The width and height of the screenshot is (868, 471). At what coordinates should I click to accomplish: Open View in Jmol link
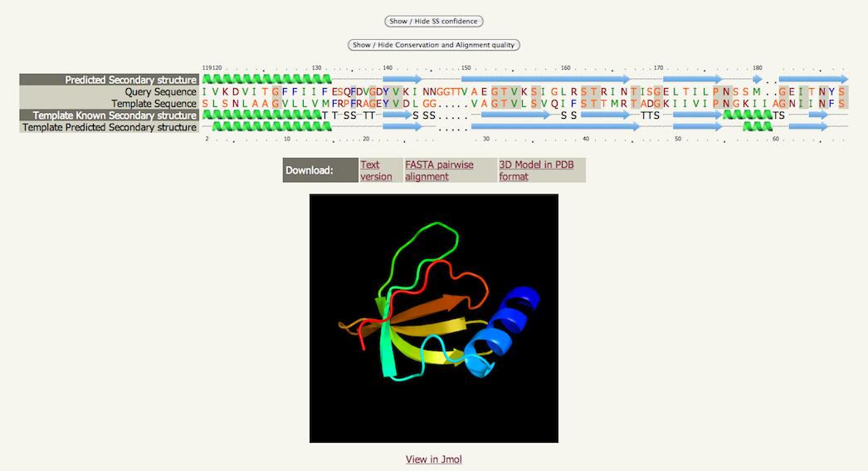433,459
